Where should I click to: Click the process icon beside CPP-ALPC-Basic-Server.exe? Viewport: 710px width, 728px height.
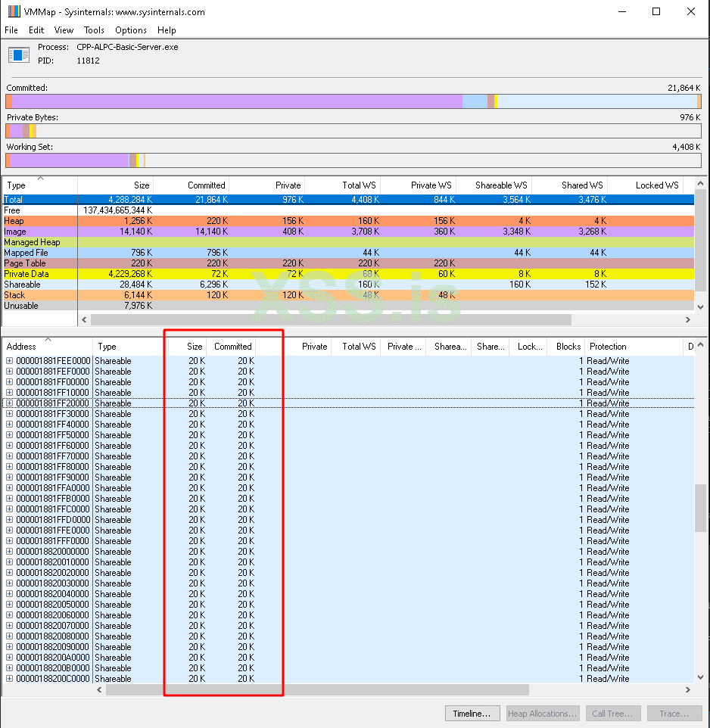(x=17, y=54)
